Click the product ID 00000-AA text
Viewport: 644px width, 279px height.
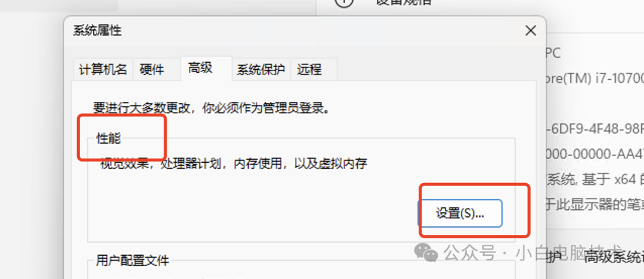(x=595, y=154)
